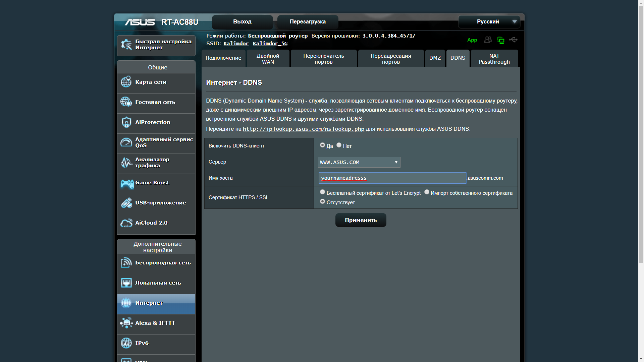Viewport: 644px width, 362px height.
Task: Open the Адаптивный сервис QoS label
Action: 164,142
